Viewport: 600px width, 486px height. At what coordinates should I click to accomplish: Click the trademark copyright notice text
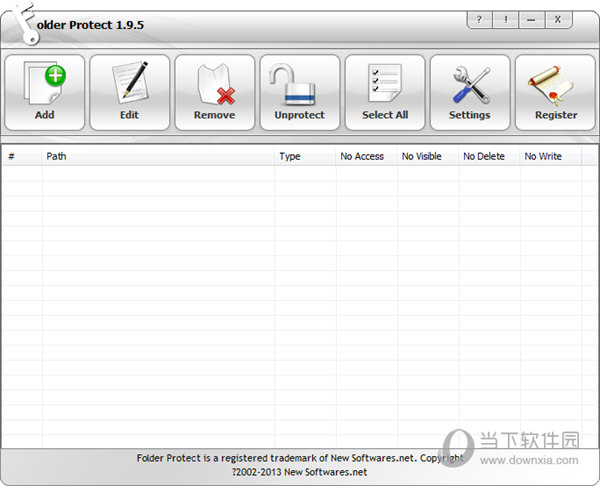pos(300,465)
